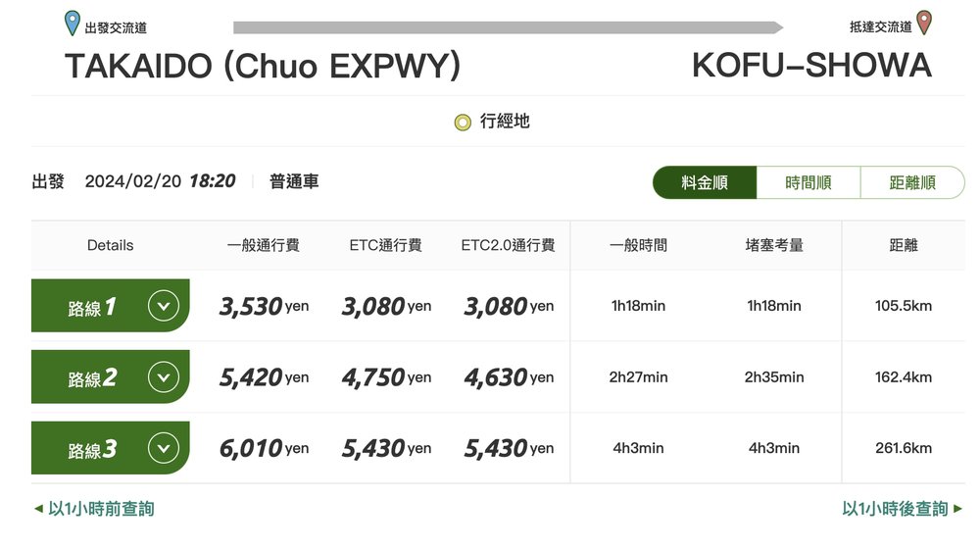The width and height of the screenshot is (980, 549).
Task: Click the 路線1 green route label
Action: tap(92, 307)
